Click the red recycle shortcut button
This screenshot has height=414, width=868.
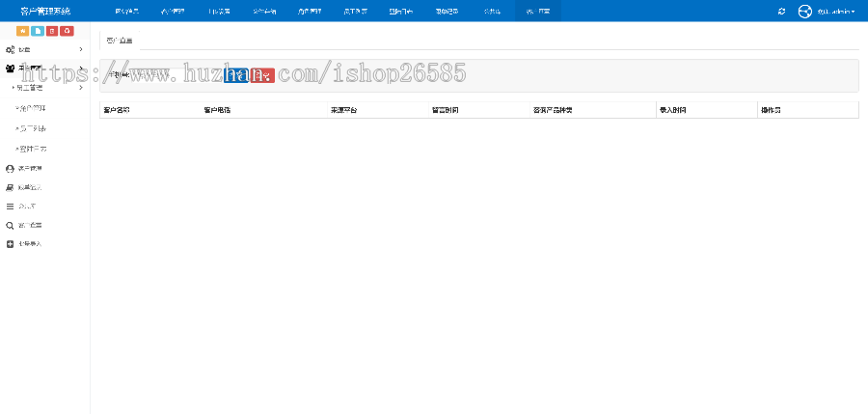67,31
